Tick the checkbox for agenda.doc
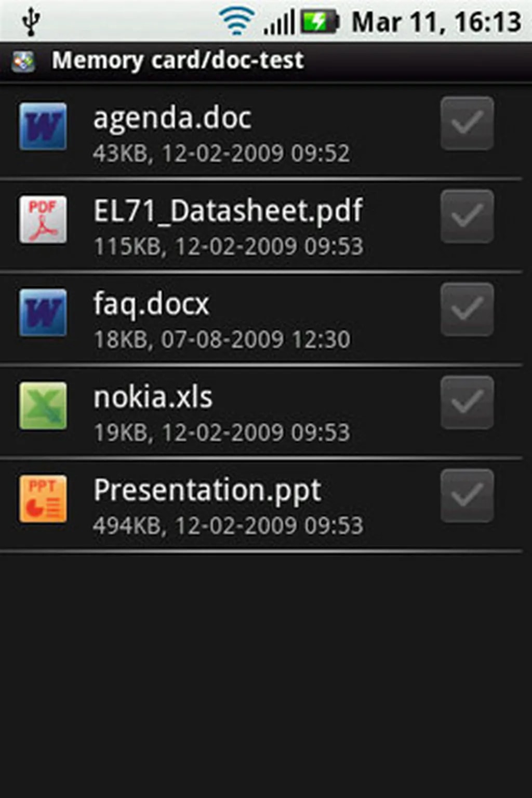Screen dimensions: 532x798 467,124
